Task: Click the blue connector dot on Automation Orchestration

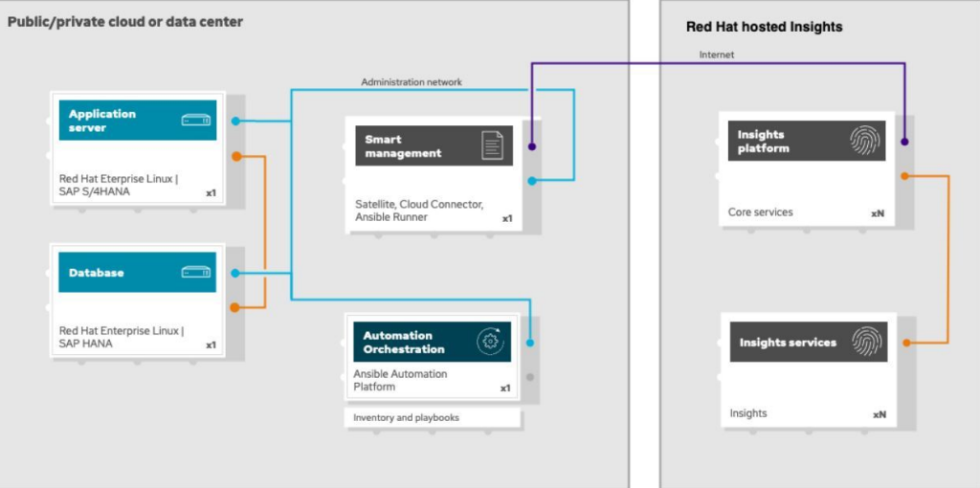Action: 530,343
